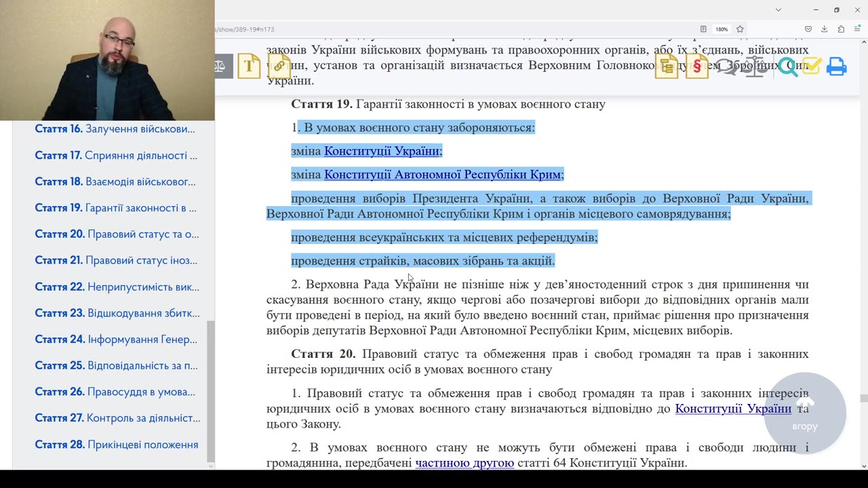Click the line 'проведення всеукраїнських та місцевих референдумів;'

444,237
